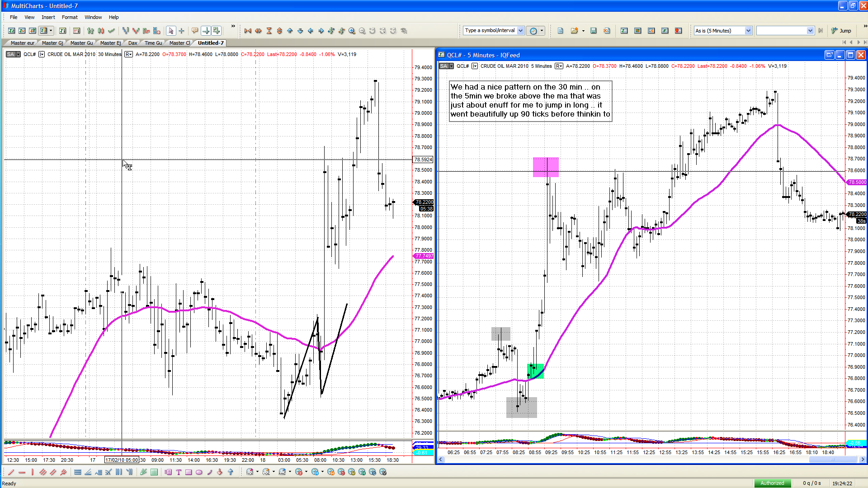Viewport: 868px width, 488px height.
Task: Click the move right arrow icon
Action: tap(321, 31)
